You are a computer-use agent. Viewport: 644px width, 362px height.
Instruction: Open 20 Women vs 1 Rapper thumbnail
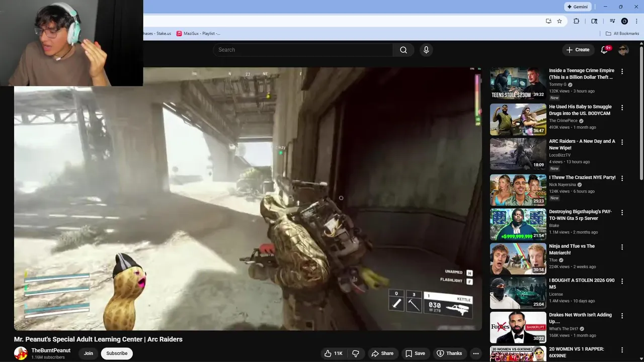(x=518, y=354)
